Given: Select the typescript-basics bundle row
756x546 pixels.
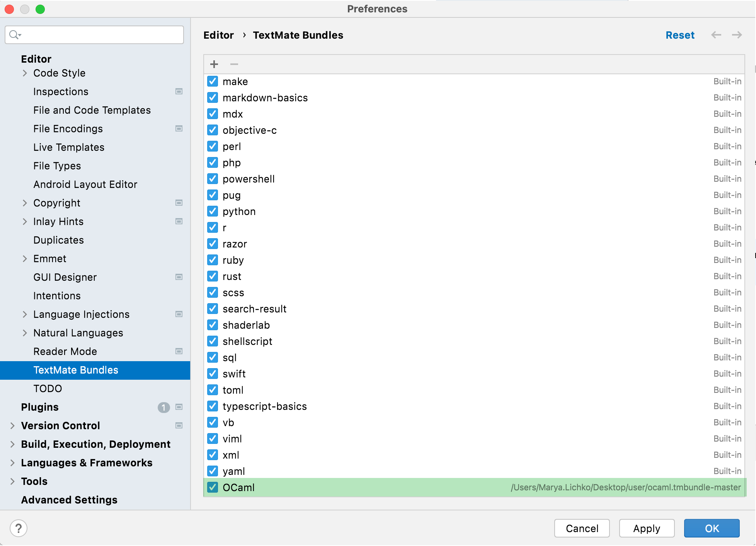Looking at the screenshot, I should [x=474, y=406].
